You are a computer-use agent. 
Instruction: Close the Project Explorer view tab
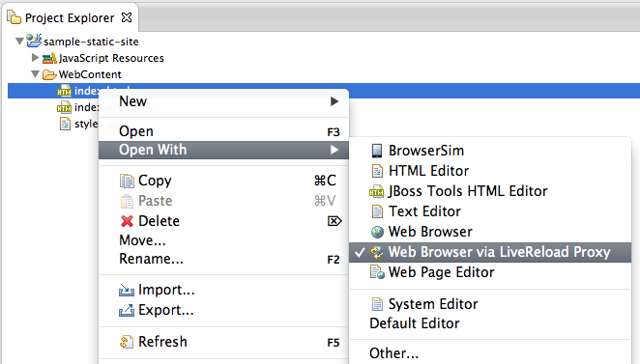(127, 17)
